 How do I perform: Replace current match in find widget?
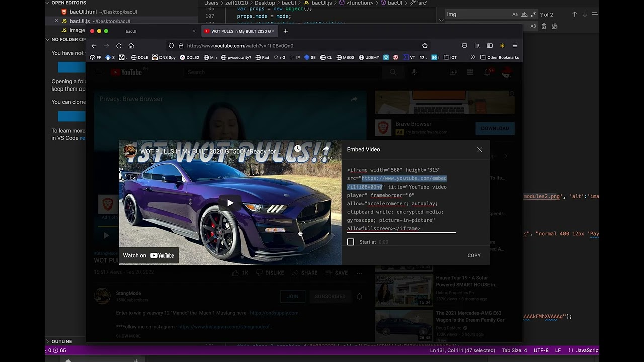point(544,26)
